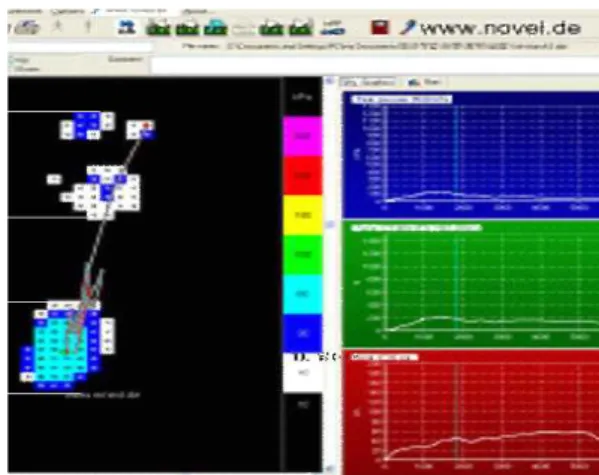Click the magenta swatch in the pressure legend
The image size is (599, 475).
[302, 136]
